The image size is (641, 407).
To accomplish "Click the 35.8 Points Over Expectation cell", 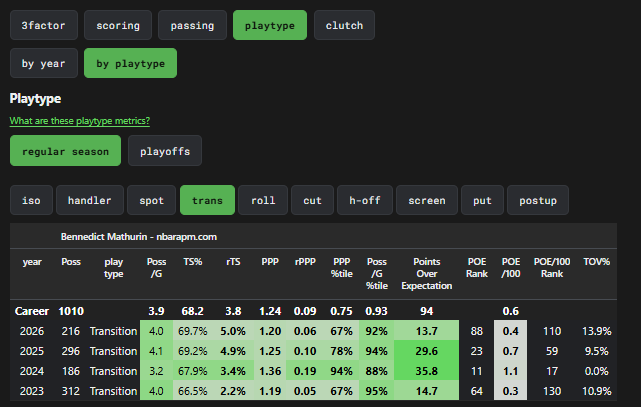I will point(426,371).
